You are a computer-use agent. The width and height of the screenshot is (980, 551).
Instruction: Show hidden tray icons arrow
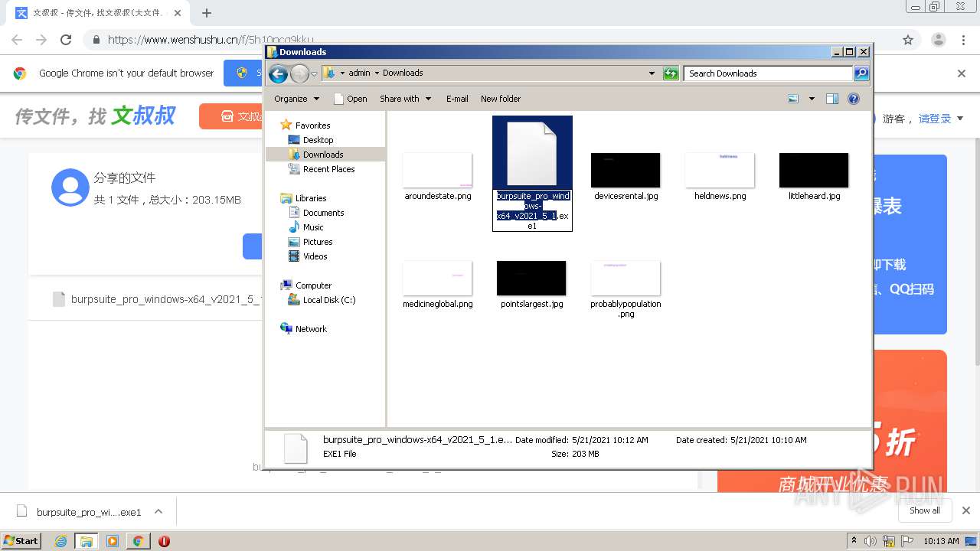(x=854, y=541)
